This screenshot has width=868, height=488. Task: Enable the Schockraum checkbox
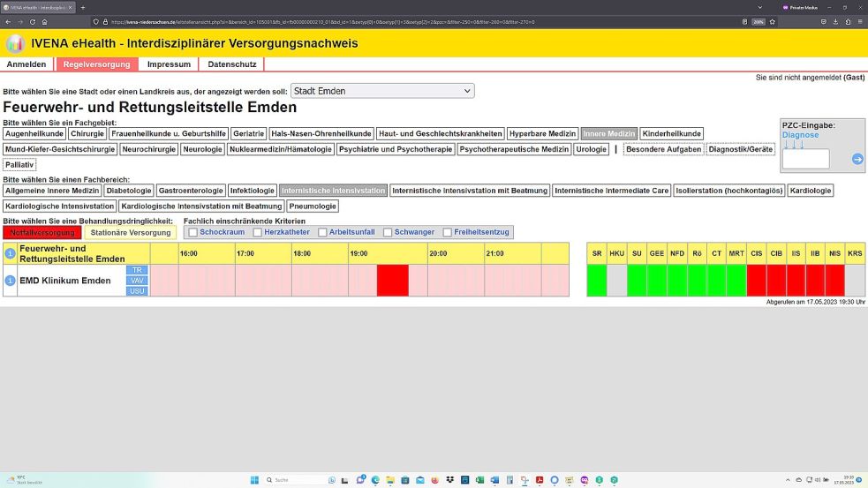[192, 232]
